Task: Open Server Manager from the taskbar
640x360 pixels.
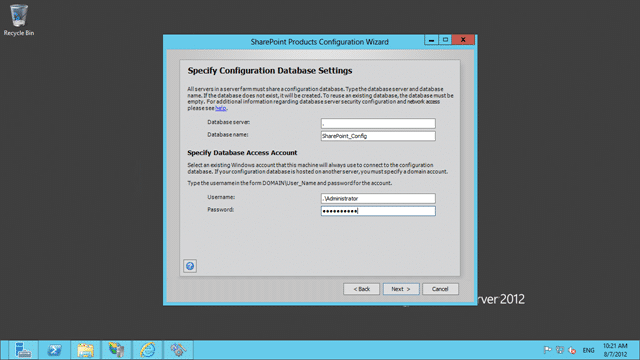Action: [x=23, y=350]
